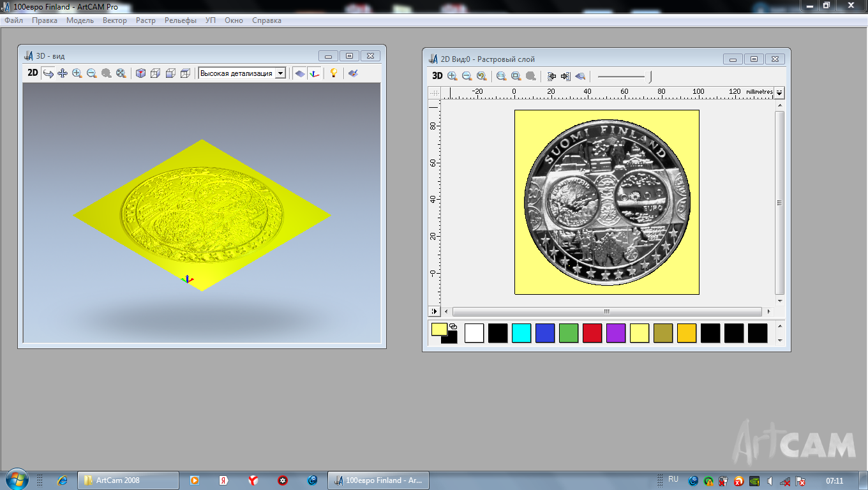This screenshot has width=868, height=490.
Task: Open lights and material lightbulb settings
Action: click(x=333, y=73)
